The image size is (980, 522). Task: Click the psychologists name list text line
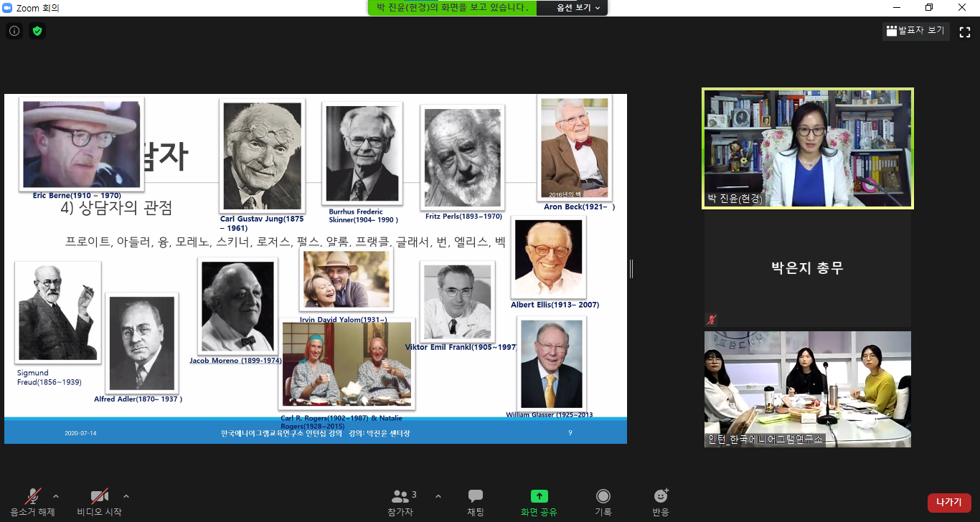pyautogui.click(x=286, y=242)
